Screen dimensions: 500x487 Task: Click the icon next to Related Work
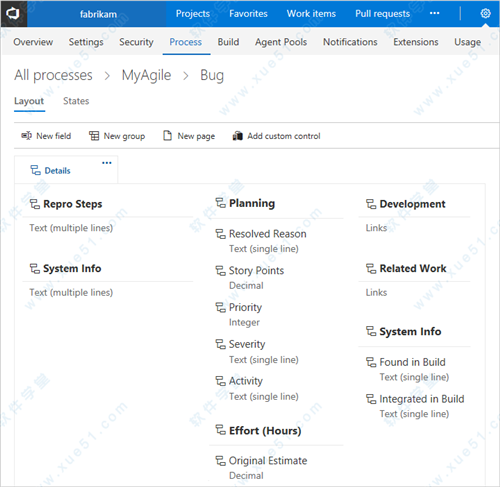point(371,268)
